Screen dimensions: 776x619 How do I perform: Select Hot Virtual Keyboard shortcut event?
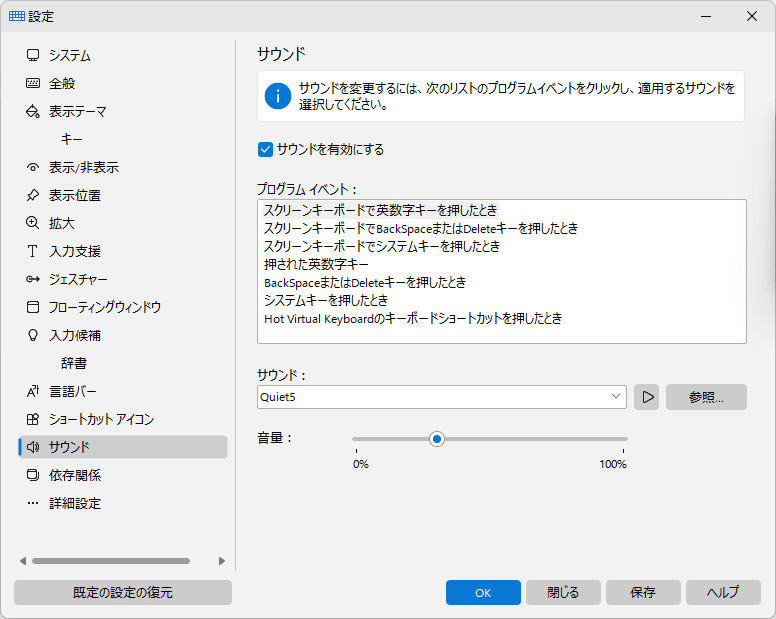[413, 318]
